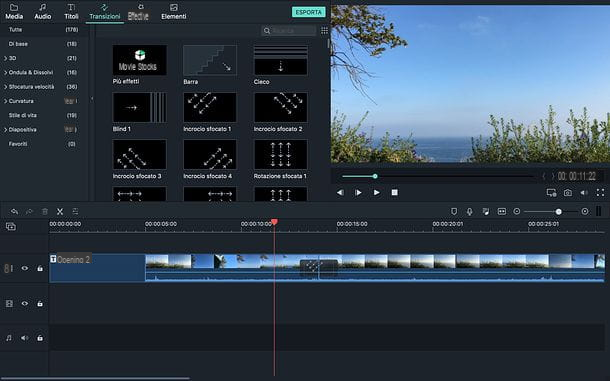Viewport: 610px width, 381px height.
Task: Click the timeline zoom slider
Action: [x=552, y=211]
